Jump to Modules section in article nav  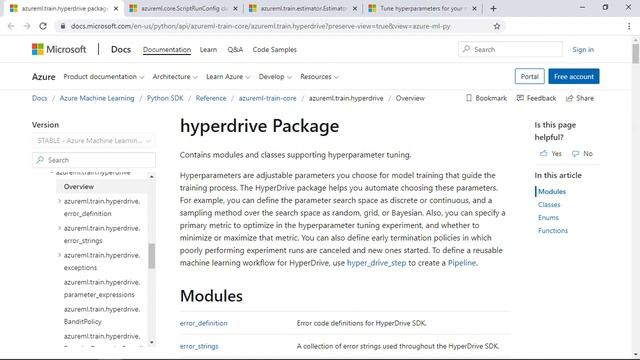552,191
